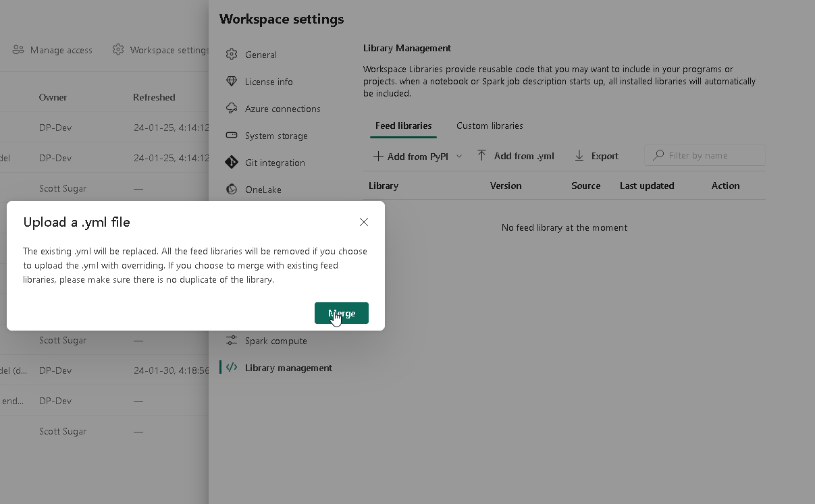Open Manage access via the people icon
815x504 pixels.
pyautogui.click(x=17, y=49)
